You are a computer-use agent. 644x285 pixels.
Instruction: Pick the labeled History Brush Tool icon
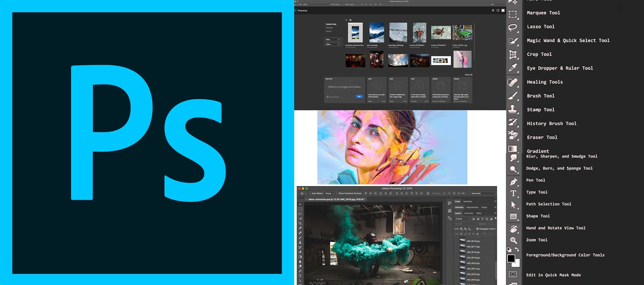tap(513, 122)
